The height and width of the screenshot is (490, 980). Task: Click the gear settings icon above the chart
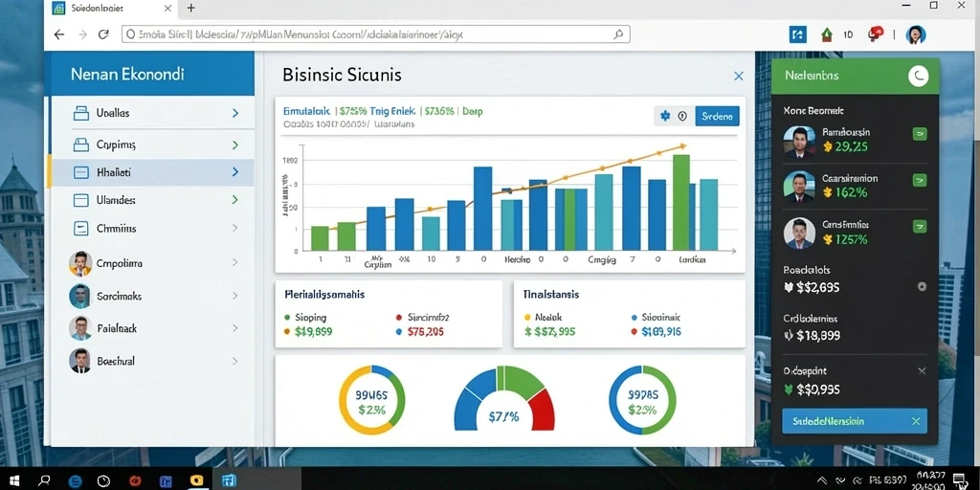tap(665, 116)
